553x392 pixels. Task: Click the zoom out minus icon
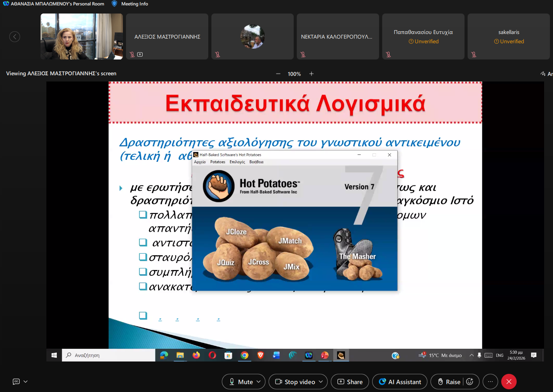(x=278, y=74)
